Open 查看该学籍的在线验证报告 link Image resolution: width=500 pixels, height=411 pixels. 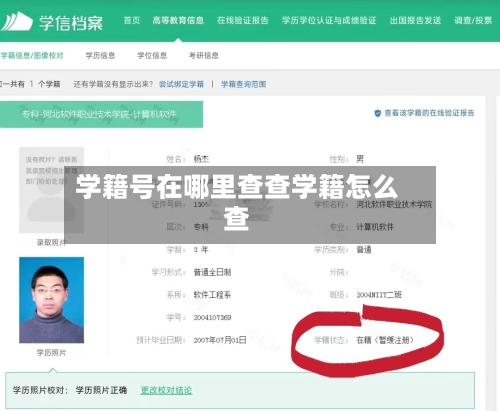click(x=429, y=113)
